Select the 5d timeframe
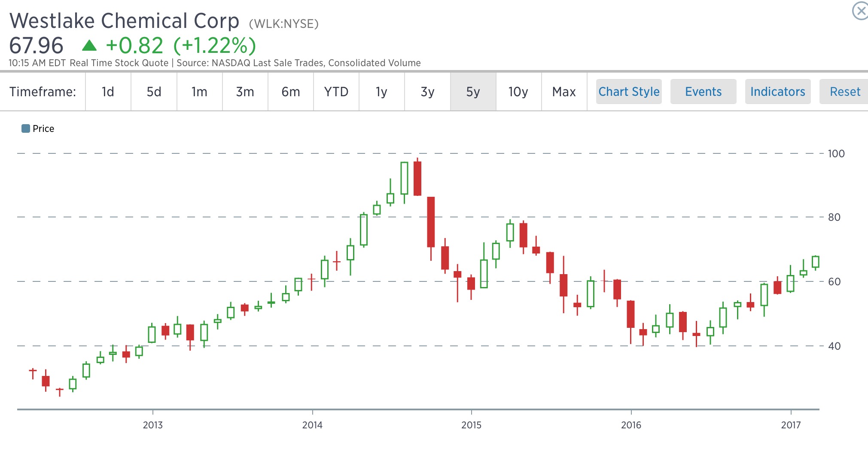 [154, 92]
